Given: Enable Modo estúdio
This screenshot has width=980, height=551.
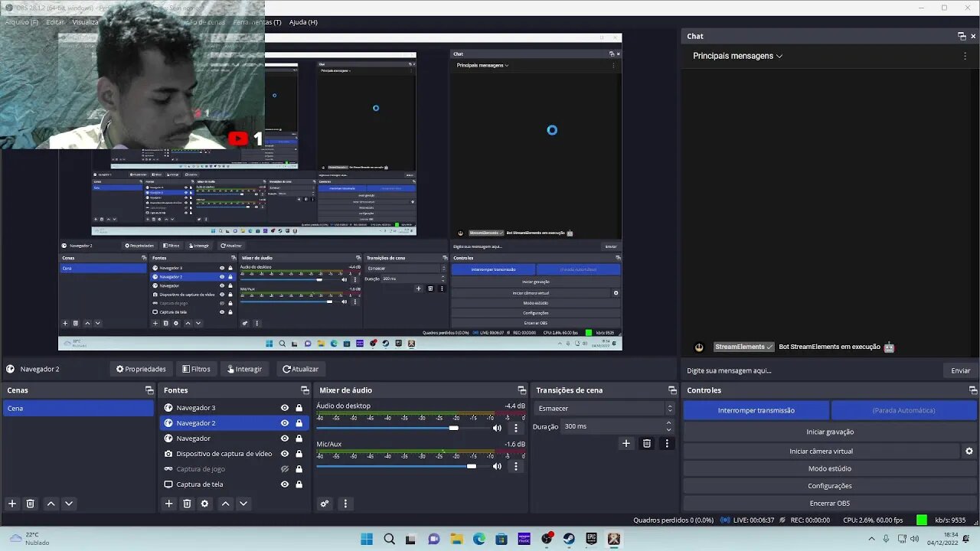Looking at the screenshot, I should coord(830,468).
